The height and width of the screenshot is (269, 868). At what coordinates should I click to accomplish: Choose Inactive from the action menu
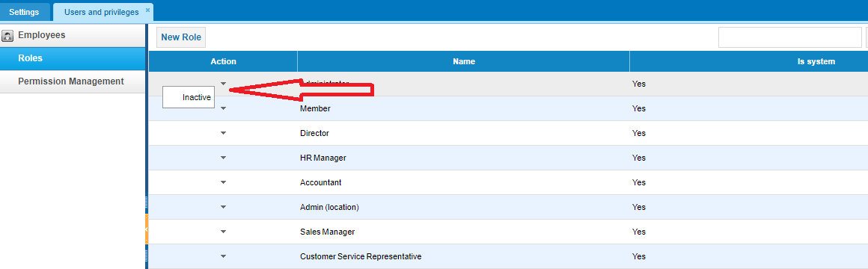coord(189,97)
